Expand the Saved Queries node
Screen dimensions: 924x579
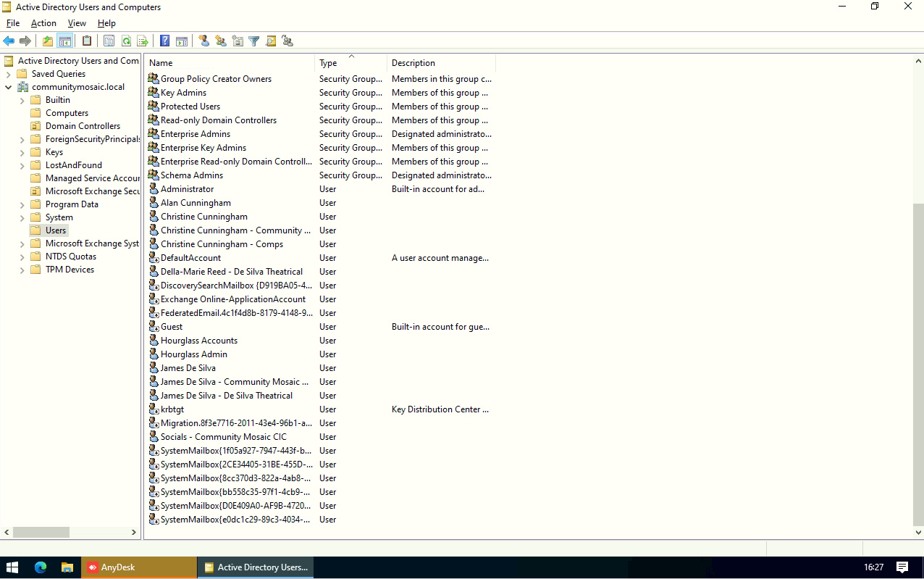(x=8, y=74)
